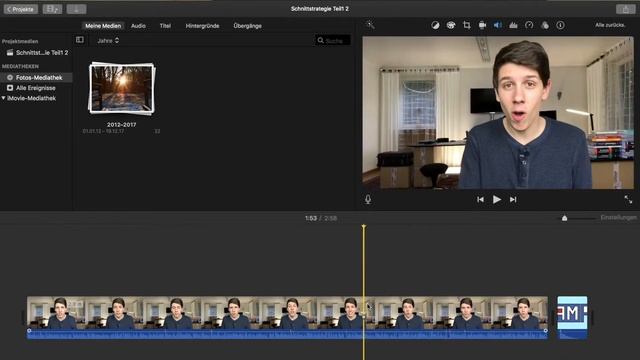
Task: Select Fotos-Mediathek in sidebar
Action: pyautogui.click(x=36, y=78)
